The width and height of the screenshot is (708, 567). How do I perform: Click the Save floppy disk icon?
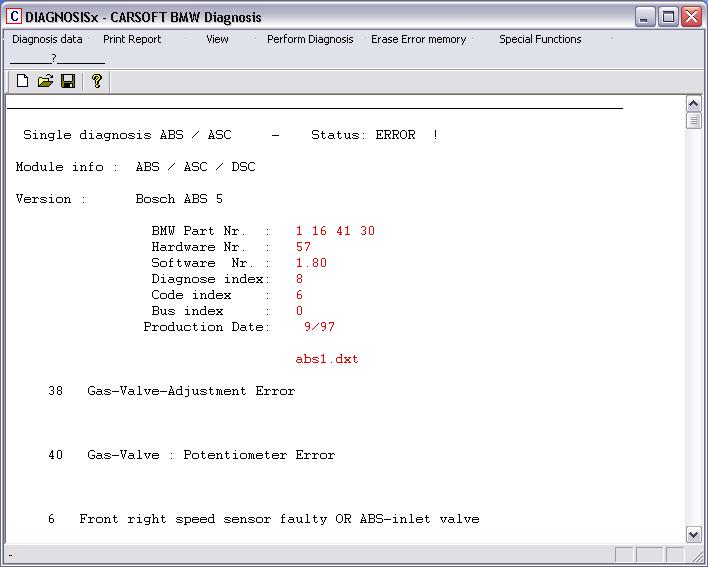click(x=68, y=81)
